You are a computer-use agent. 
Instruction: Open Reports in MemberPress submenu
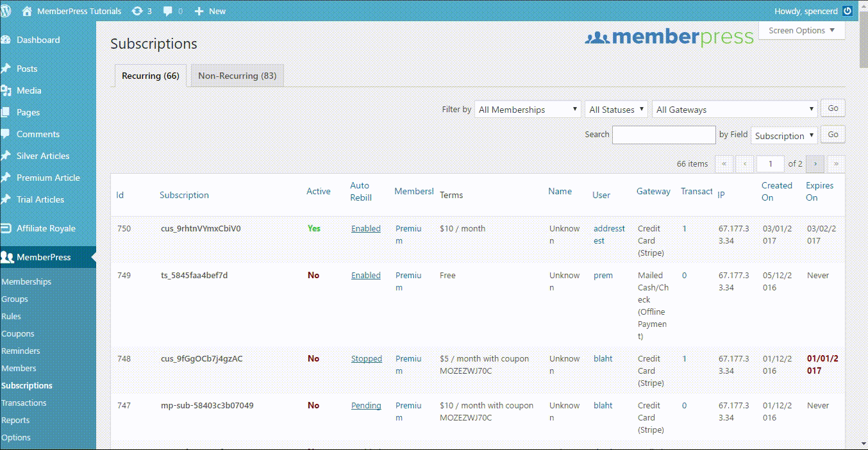(15, 420)
